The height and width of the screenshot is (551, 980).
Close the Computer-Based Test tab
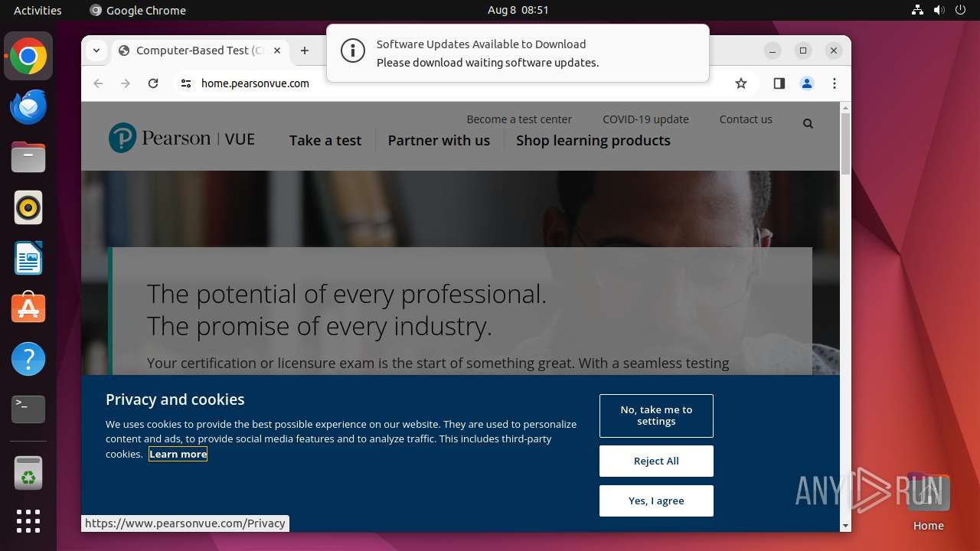click(277, 51)
